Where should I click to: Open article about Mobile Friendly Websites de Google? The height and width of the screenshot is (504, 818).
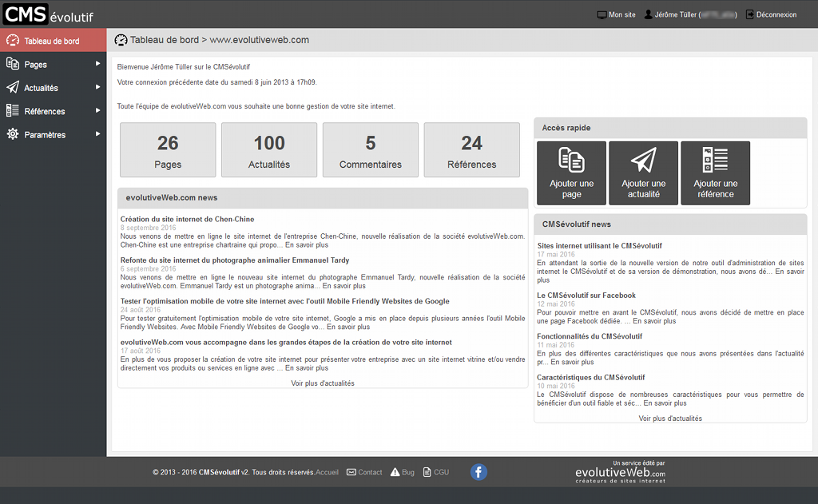click(x=285, y=301)
